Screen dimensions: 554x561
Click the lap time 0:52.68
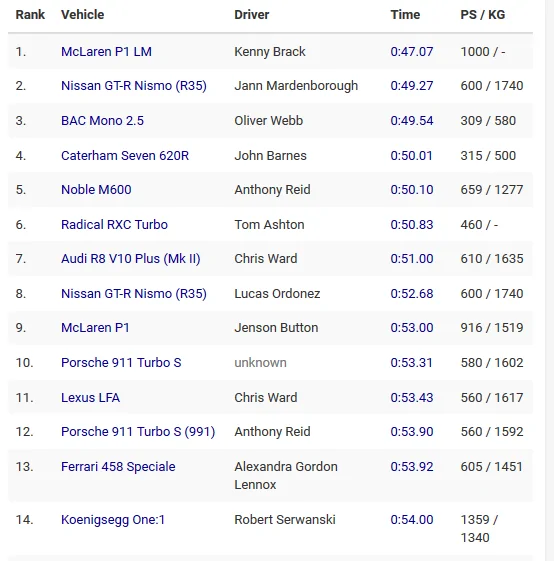pyautogui.click(x=412, y=294)
